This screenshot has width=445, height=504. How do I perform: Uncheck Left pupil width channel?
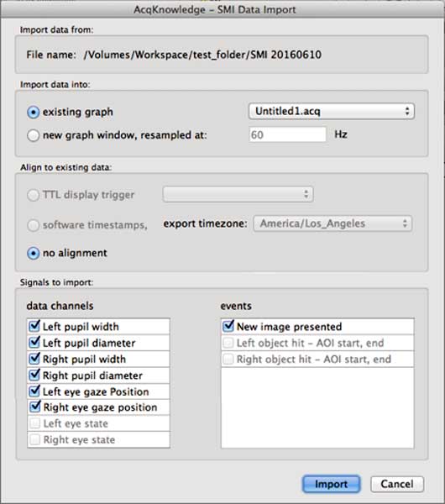point(34,326)
